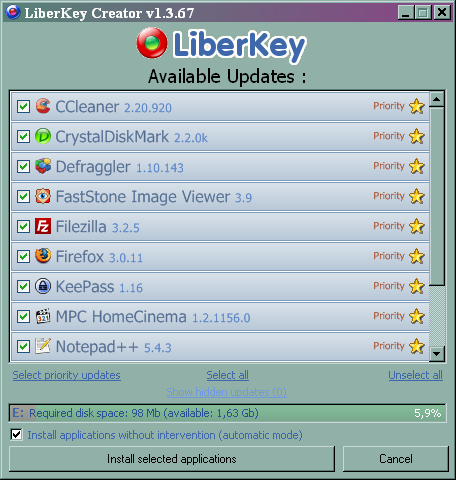This screenshot has width=456, height=480.
Task: Click the priority star next to Firefox
Action: pos(417,256)
